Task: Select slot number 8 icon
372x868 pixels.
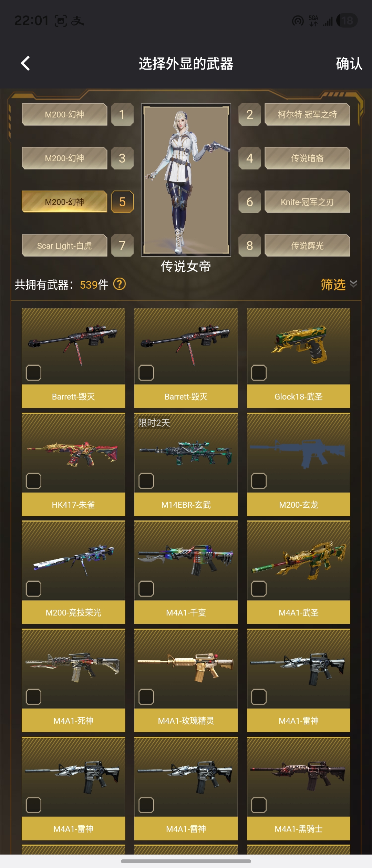Action: (250, 246)
